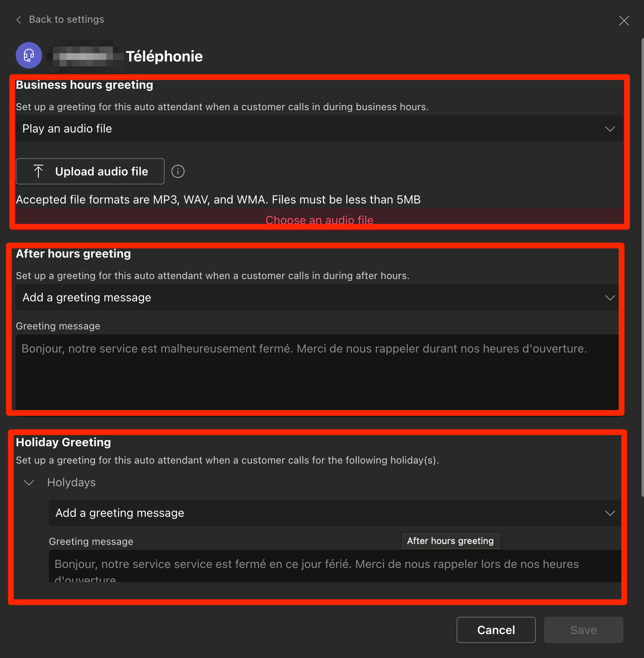Click the Upload audio file button

(90, 171)
